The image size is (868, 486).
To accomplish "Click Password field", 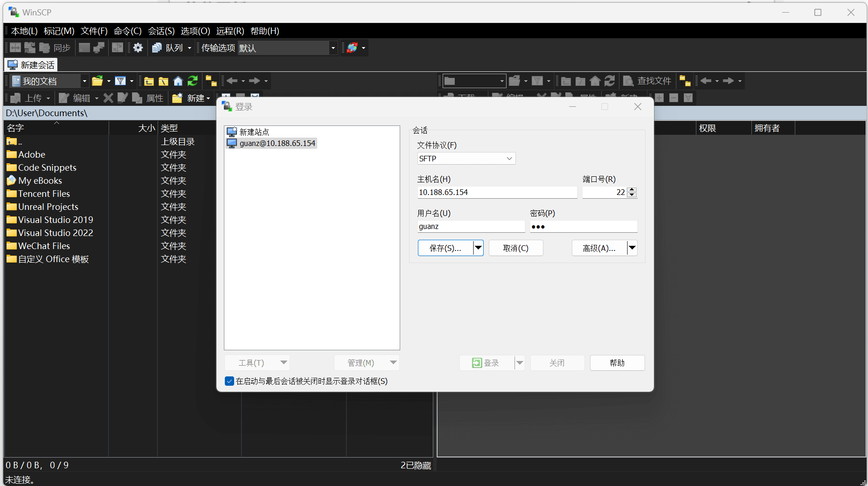I will pyautogui.click(x=583, y=226).
